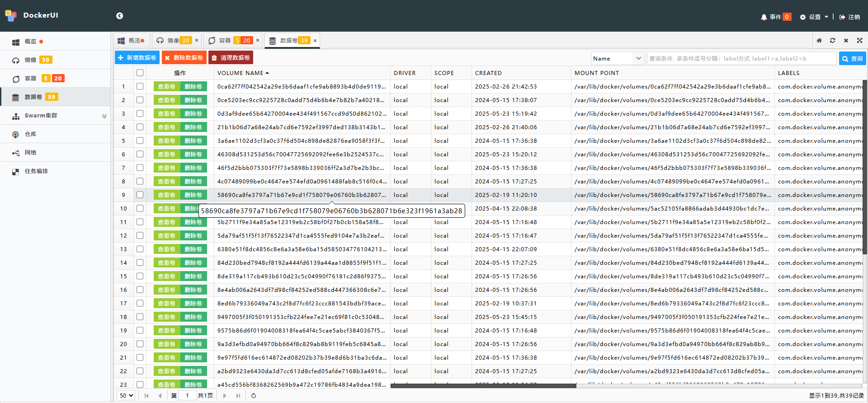The width and height of the screenshot is (868, 403).
Task: Toggle fullscreen with the expand icon
Action: click(x=859, y=41)
